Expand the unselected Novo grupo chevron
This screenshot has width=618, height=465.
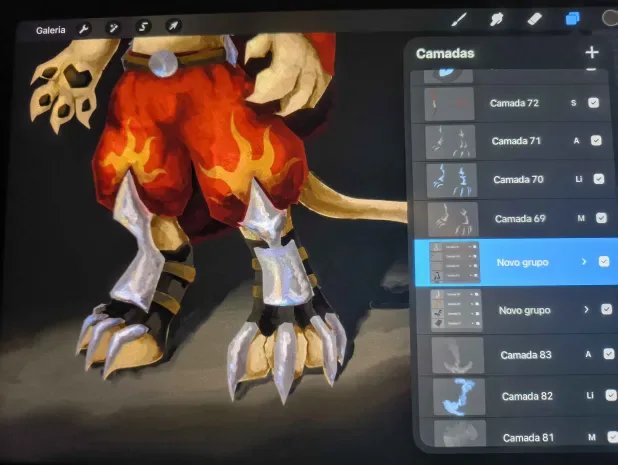point(586,310)
